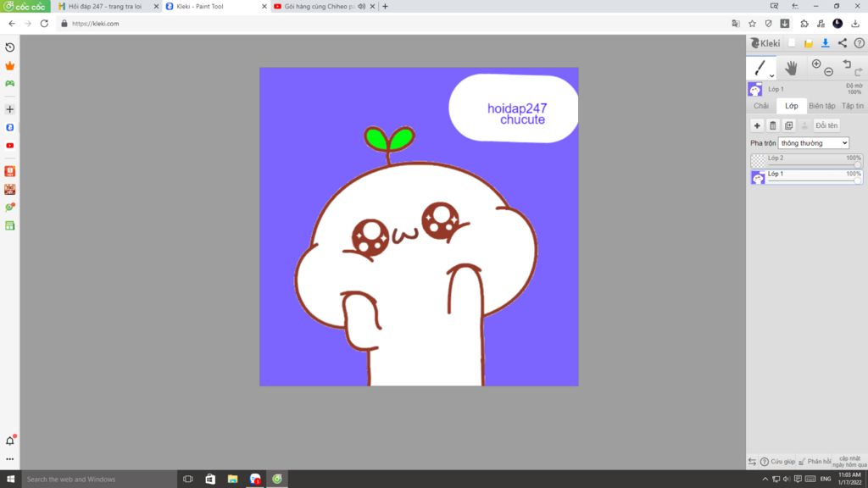Click Search the web and Windows box

(98, 480)
